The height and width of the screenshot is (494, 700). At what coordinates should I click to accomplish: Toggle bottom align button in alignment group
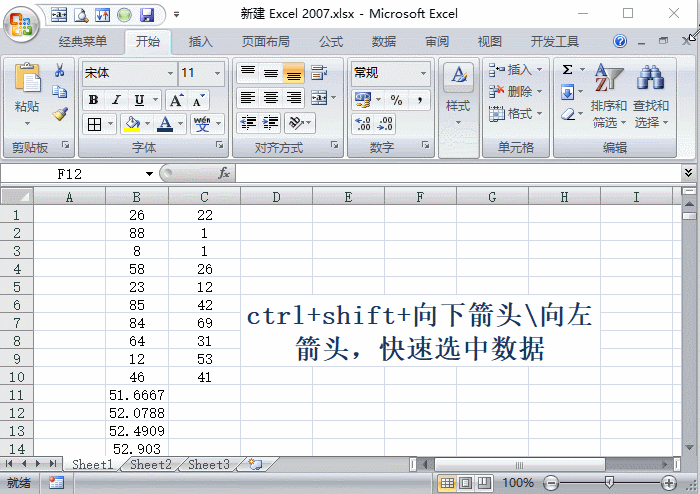(x=293, y=73)
